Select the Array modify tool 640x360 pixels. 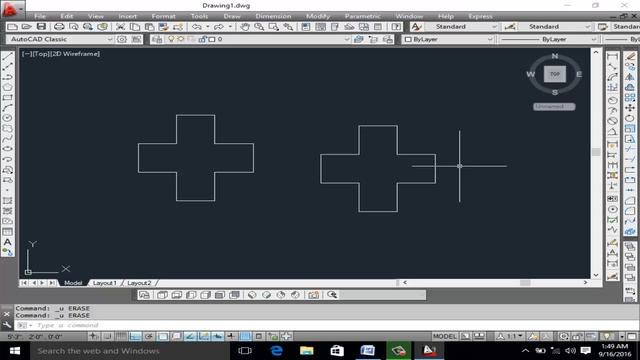(630, 98)
